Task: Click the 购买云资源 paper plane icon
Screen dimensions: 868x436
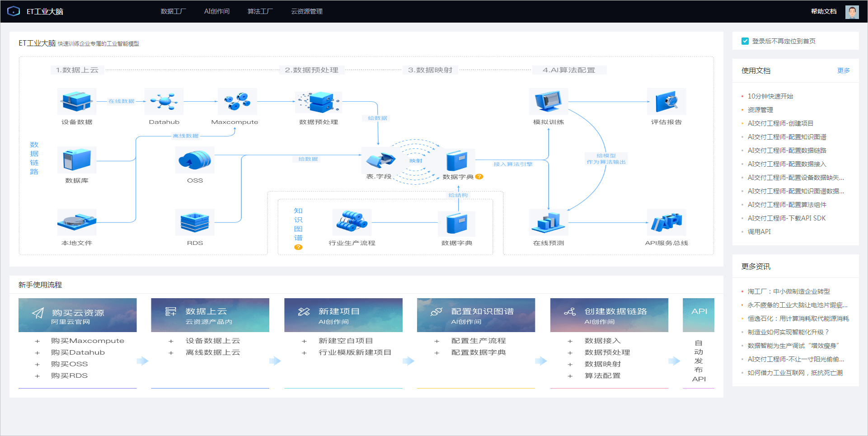Action: tap(38, 313)
